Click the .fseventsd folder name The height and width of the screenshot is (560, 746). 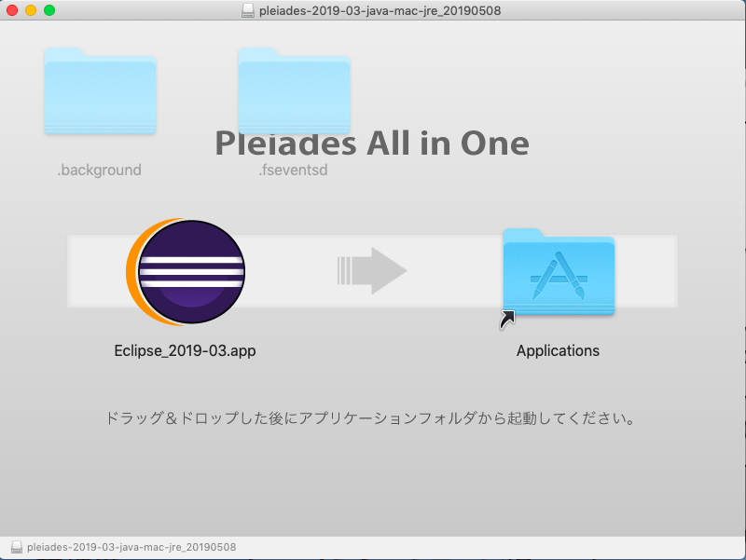coord(293,170)
